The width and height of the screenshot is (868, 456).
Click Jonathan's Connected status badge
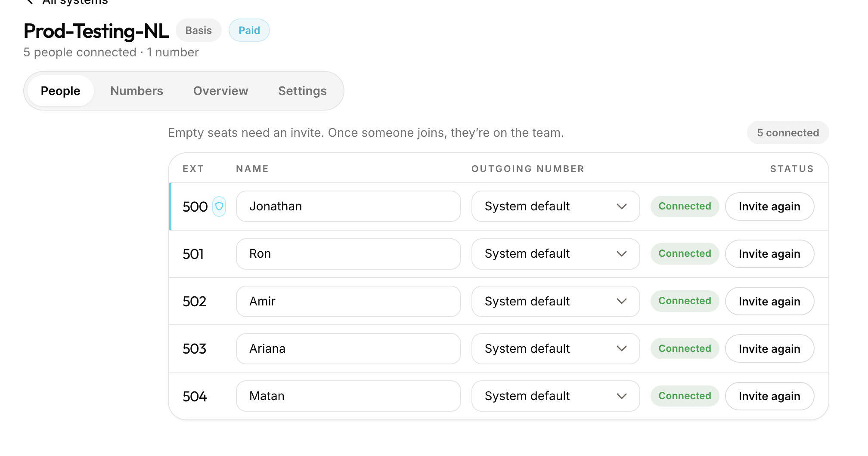coord(685,206)
